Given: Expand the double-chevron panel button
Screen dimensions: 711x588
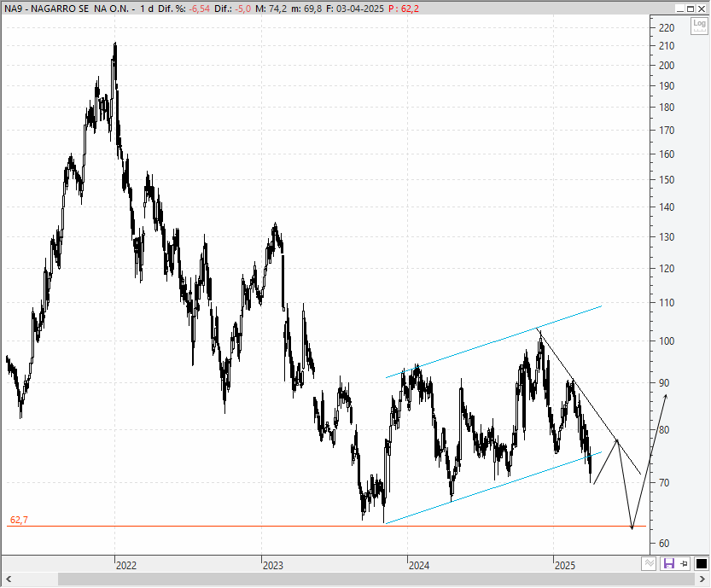Looking at the screenshot, I should point(649,563).
